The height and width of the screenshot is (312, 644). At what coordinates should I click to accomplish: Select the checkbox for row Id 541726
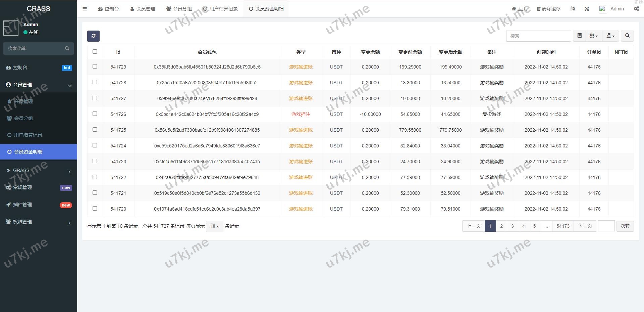(95, 114)
